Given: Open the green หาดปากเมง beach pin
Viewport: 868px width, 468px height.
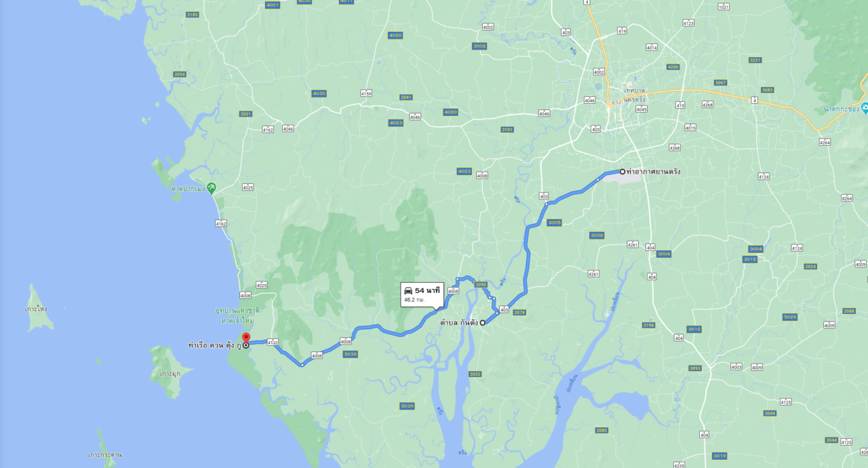Looking at the screenshot, I should click(x=211, y=187).
